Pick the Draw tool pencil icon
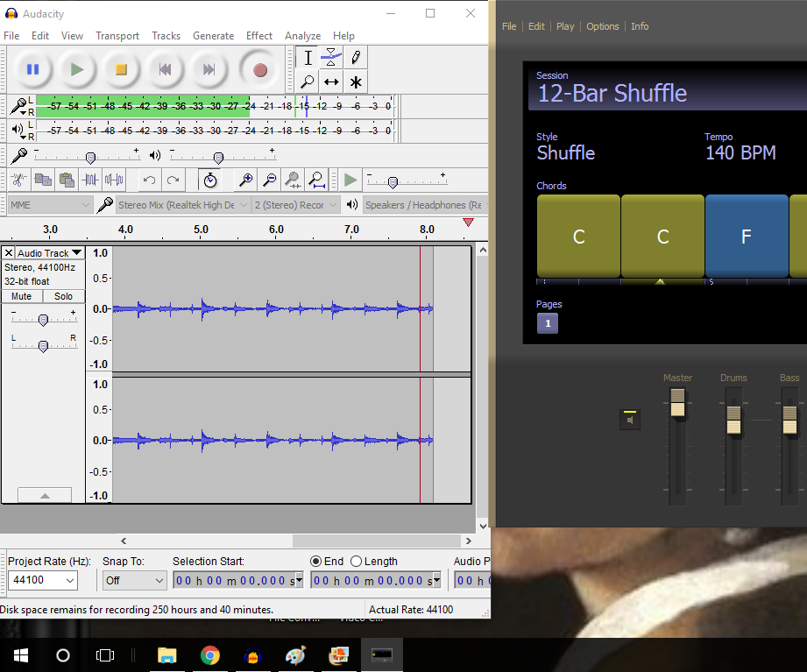The height and width of the screenshot is (672, 807). [x=354, y=58]
